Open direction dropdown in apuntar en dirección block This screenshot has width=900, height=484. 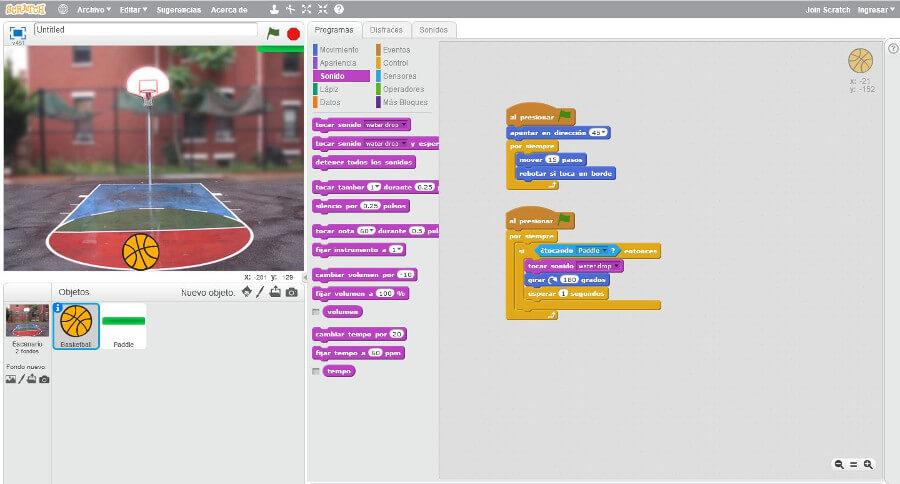(603, 133)
